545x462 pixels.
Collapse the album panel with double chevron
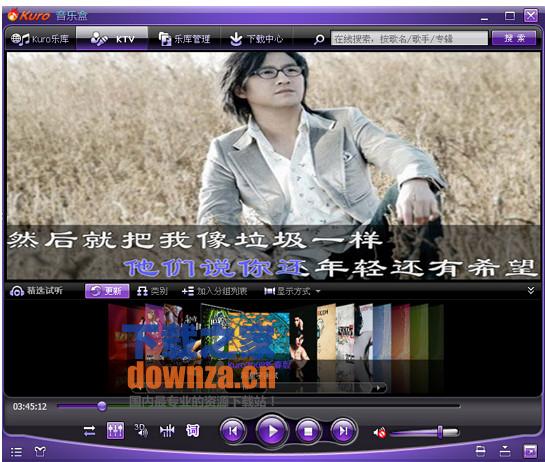[531, 290]
